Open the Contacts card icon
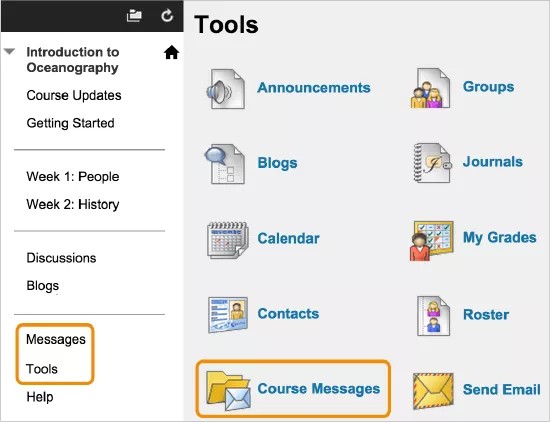550x422 pixels. point(228,315)
